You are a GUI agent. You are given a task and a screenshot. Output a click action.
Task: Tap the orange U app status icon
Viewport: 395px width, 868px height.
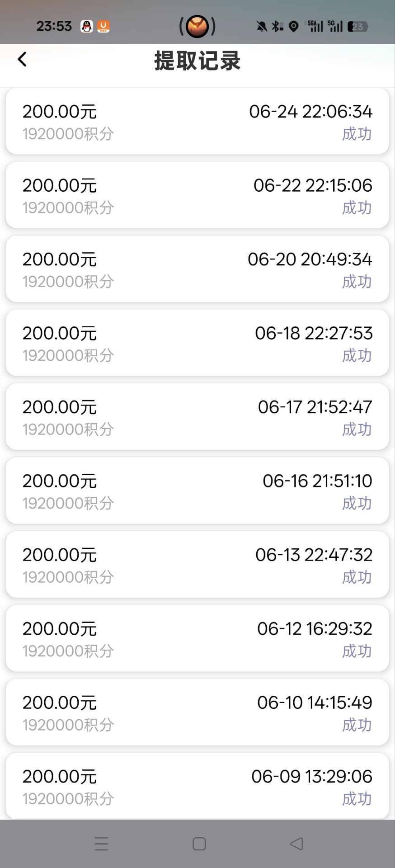pos(103,27)
